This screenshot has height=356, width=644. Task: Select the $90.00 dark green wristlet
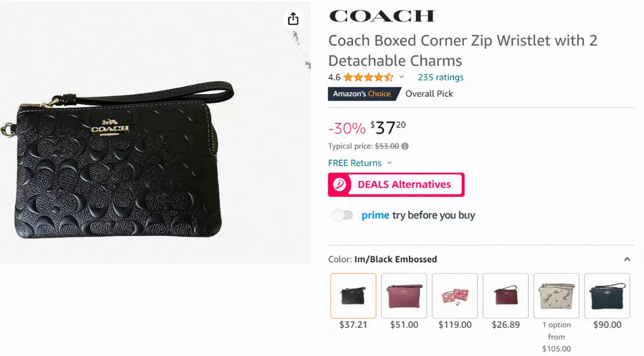pos(607,296)
